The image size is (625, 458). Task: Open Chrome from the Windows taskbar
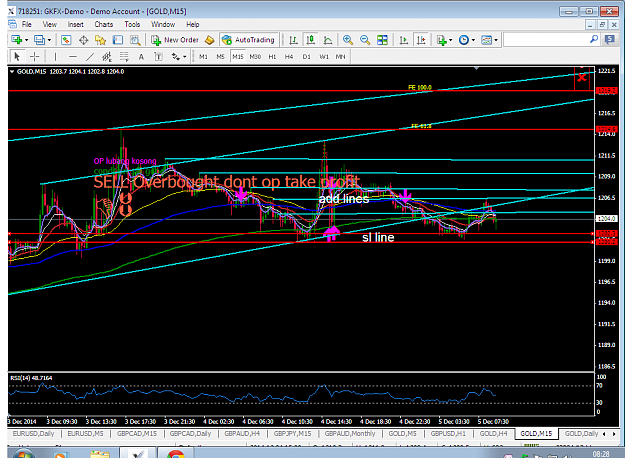(x=176, y=454)
